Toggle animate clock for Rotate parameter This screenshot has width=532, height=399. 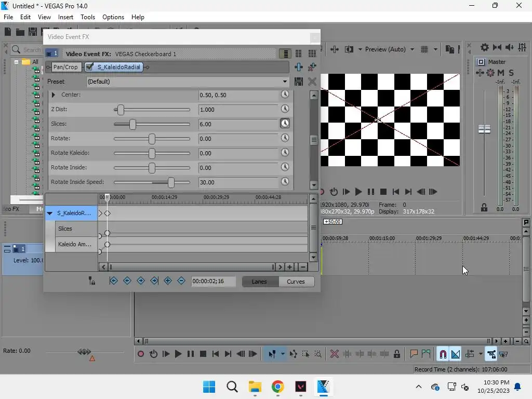pos(285,138)
